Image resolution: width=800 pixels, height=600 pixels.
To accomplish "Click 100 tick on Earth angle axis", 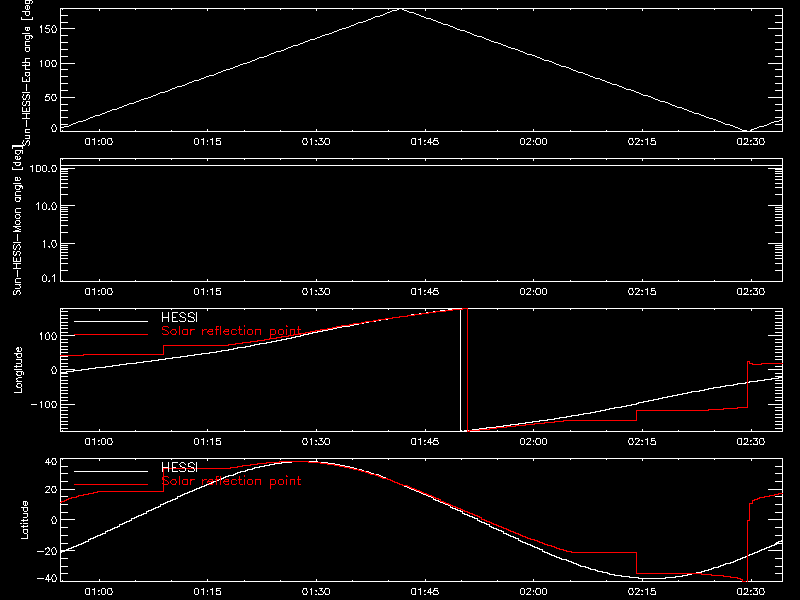I will coord(47,63).
